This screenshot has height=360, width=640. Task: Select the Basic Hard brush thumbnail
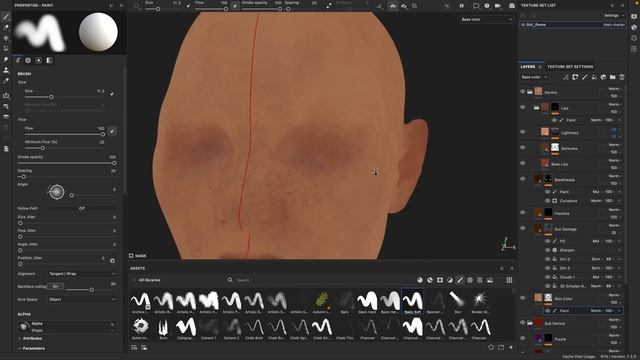(x=367, y=302)
